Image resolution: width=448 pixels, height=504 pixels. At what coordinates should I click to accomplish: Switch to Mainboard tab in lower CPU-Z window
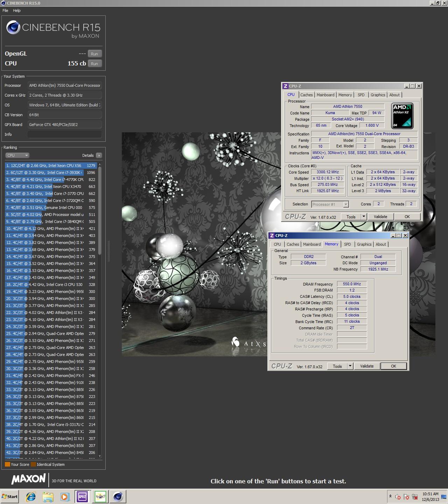pyautogui.click(x=312, y=244)
